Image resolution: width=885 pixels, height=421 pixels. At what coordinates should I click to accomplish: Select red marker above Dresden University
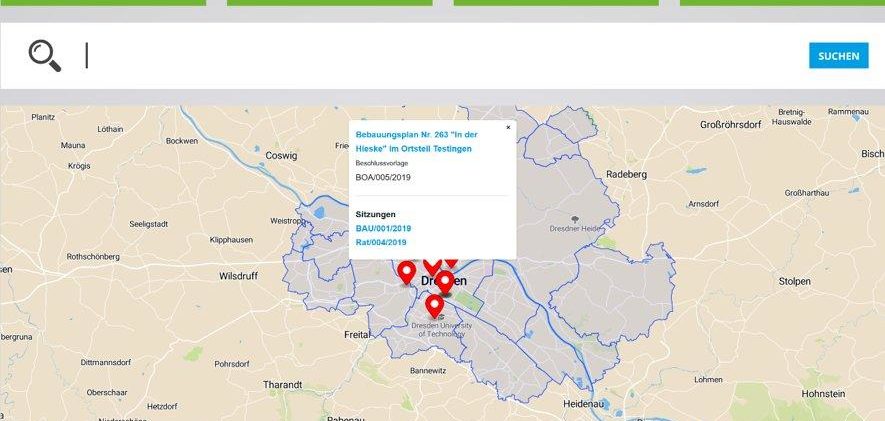tap(435, 304)
